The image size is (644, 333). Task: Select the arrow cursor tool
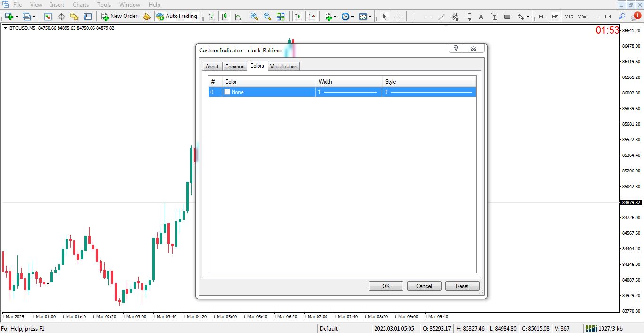tap(385, 17)
